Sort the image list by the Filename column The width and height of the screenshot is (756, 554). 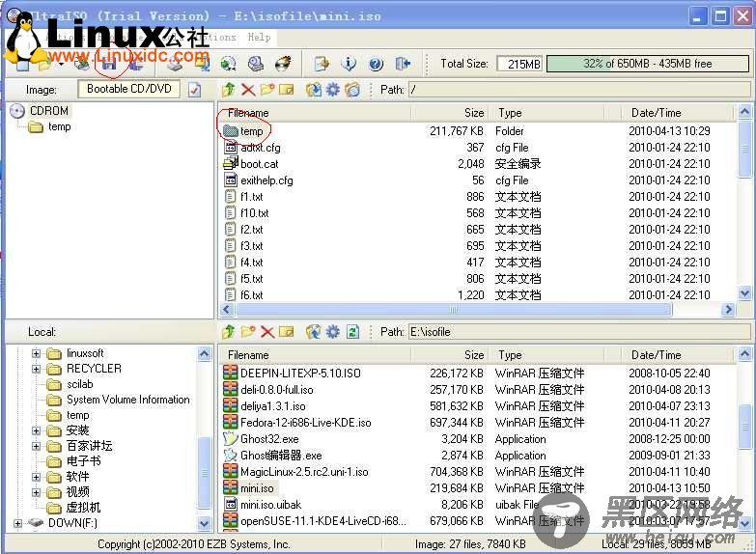(315, 113)
